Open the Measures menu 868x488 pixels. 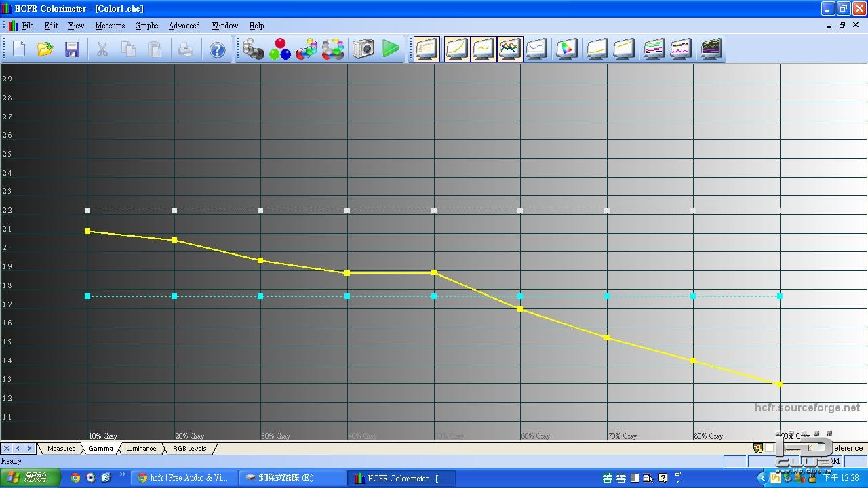point(110,26)
